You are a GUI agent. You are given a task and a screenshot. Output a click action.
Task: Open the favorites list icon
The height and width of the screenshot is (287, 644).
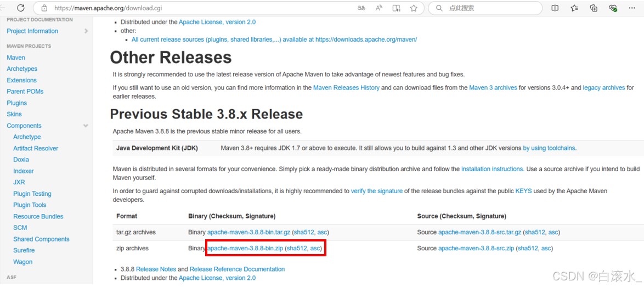pyautogui.click(x=574, y=8)
